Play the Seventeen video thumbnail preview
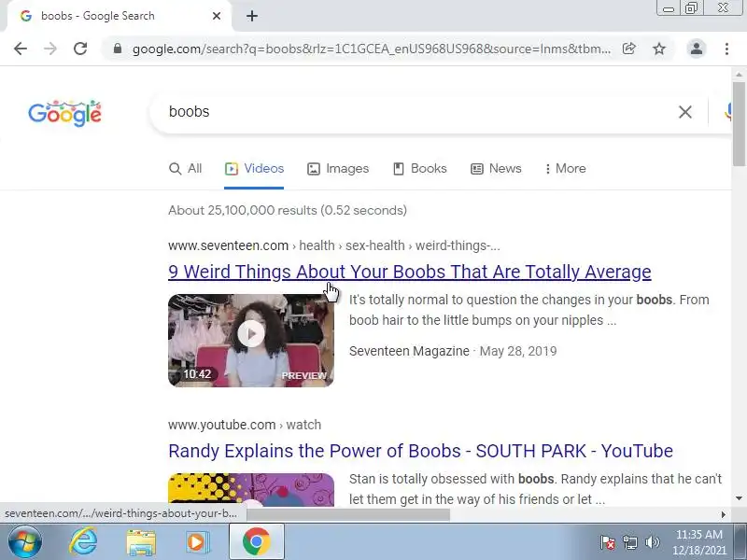Image resolution: width=747 pixels, height=560 pixels. [251, 341]
